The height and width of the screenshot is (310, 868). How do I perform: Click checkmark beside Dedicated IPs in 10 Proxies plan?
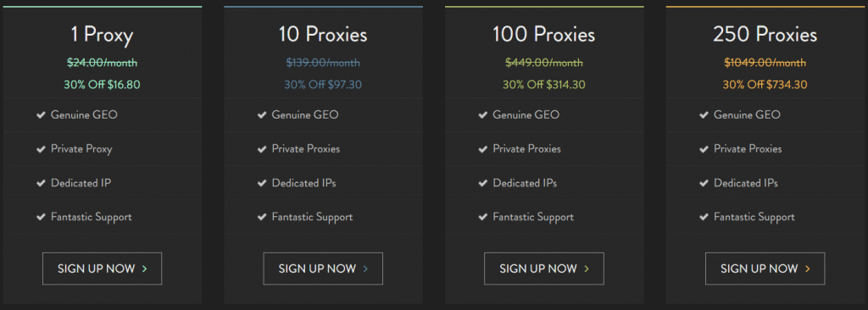[x=261, y=183]
